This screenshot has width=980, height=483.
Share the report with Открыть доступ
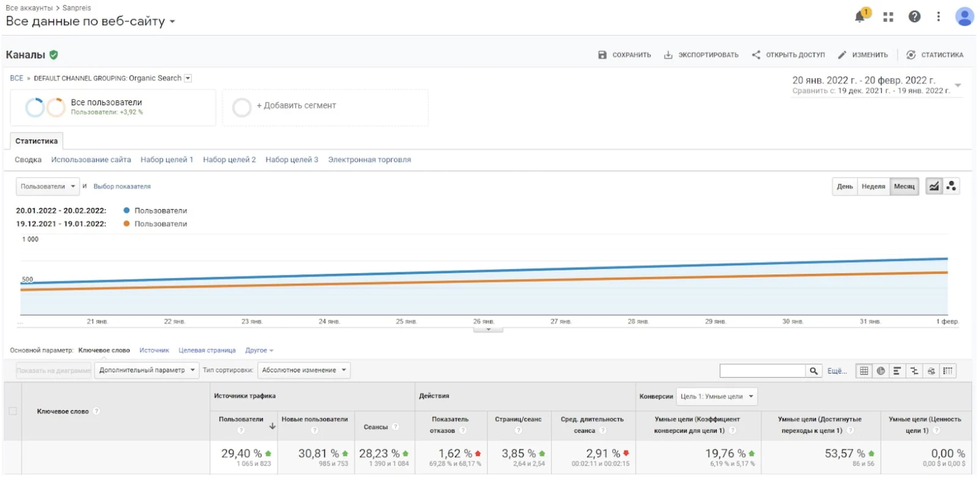pyautogui.click(x=788, y=55)
